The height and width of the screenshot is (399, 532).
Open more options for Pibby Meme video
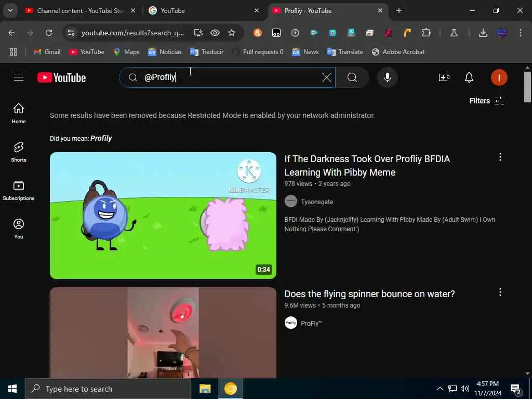point(500,157)
